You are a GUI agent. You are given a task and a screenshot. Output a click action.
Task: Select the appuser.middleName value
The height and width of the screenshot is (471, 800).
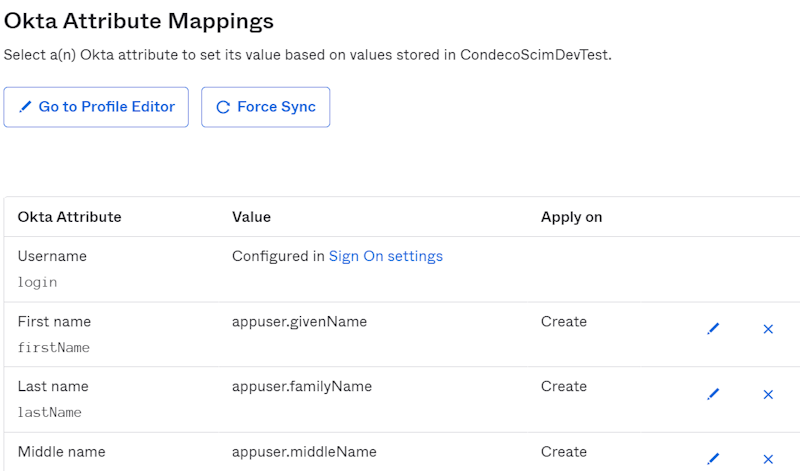tap(304, 452)
